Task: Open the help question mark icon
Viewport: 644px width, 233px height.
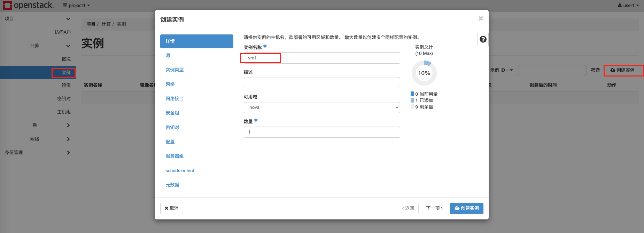Action: click(x=483, y=39)
